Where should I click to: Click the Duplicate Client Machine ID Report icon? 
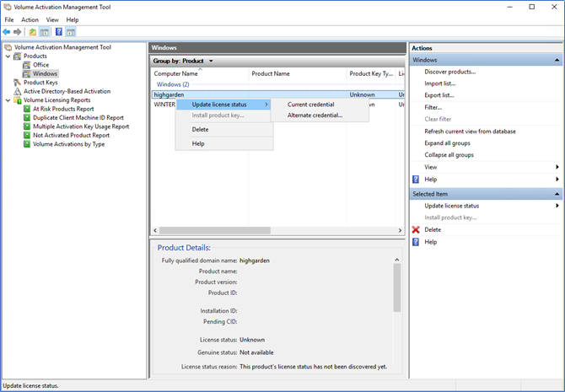pyautogui.click(x=27, y=117)
